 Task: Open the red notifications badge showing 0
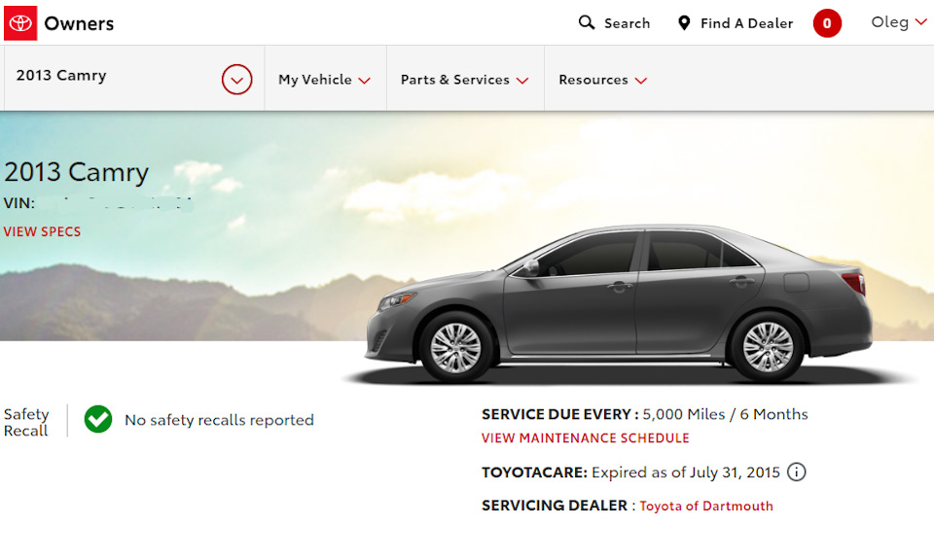pyautogui.click(x=827, y=23)
